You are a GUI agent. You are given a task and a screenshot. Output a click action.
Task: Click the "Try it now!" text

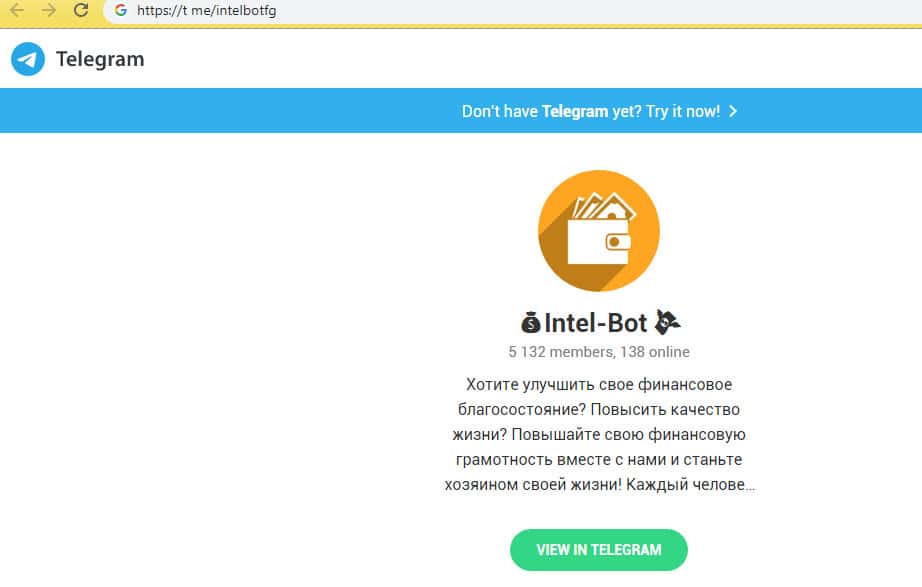tap(683, 111)
